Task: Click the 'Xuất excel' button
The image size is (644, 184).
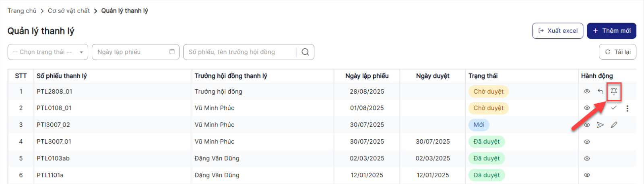Action: tap(557, 31)
